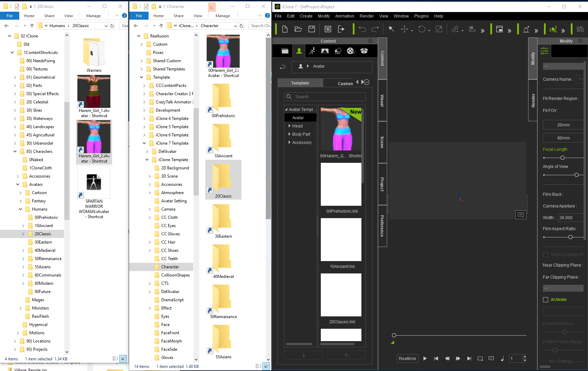This screenshot has width=588, height=371.
Task: Open the Create menu in iClone
Action: tap(306, 16)
